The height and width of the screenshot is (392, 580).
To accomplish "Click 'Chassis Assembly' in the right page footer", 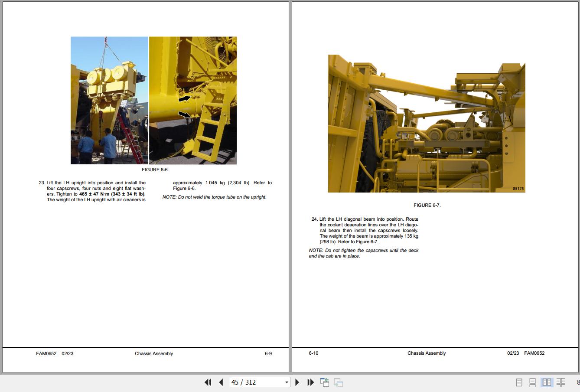I will coord(427,353).
